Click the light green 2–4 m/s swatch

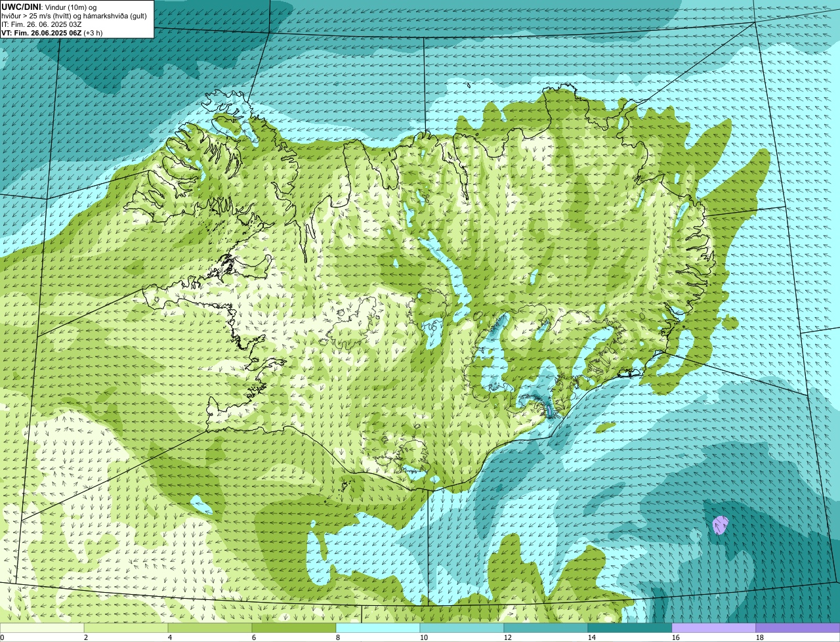(x=126, y=628)
